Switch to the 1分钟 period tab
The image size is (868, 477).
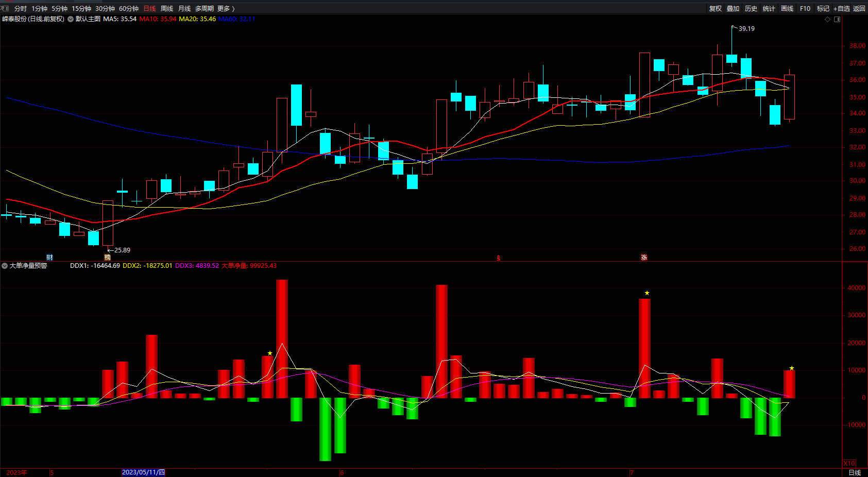coord(39,9)
